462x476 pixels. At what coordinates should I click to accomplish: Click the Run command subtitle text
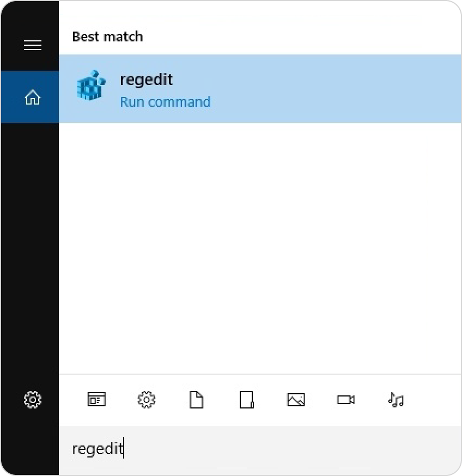[x=165, y=102]
